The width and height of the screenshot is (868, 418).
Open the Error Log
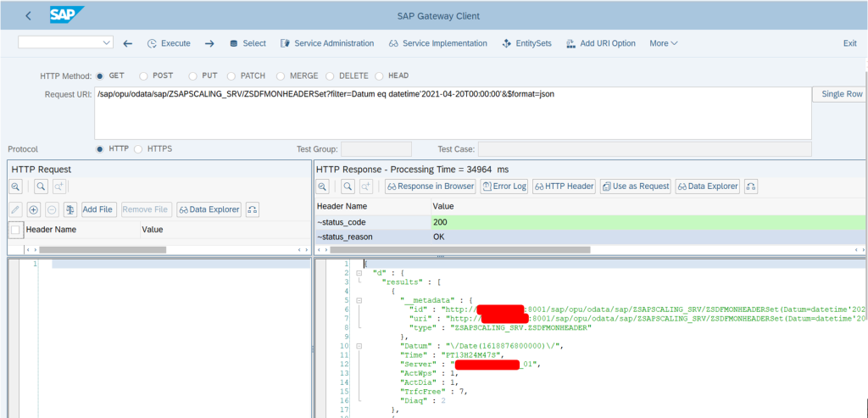[x=504, y=187]
